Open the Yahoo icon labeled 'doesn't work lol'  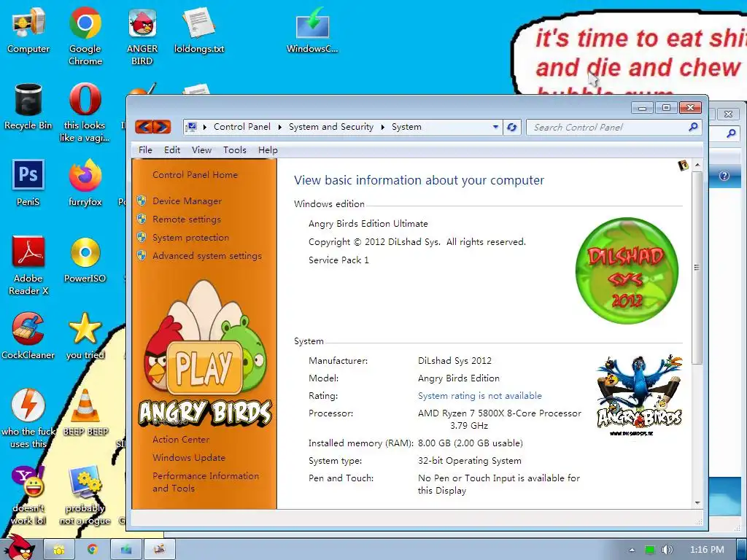(28, 495)
